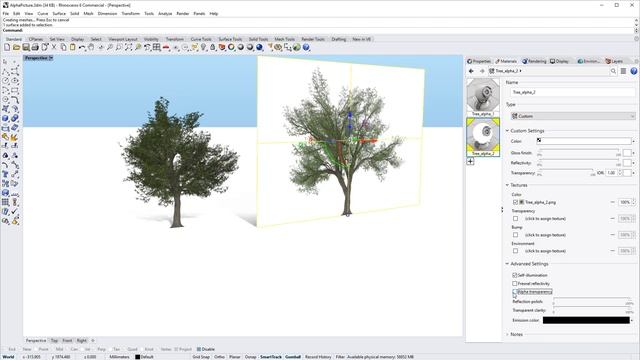Enable the Bump texture checkbox
640x360 pixels.
(x=516, y=235)
